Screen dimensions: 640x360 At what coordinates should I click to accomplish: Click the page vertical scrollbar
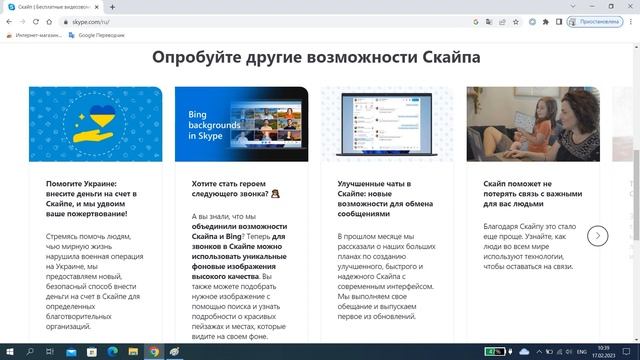click(x=636, y=195)
